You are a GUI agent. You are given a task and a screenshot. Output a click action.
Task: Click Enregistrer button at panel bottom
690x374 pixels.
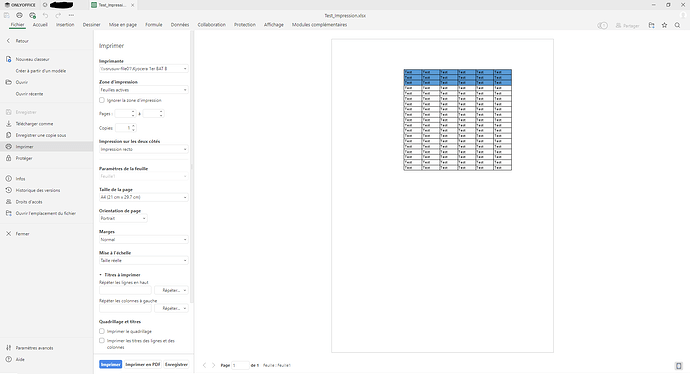176,364
